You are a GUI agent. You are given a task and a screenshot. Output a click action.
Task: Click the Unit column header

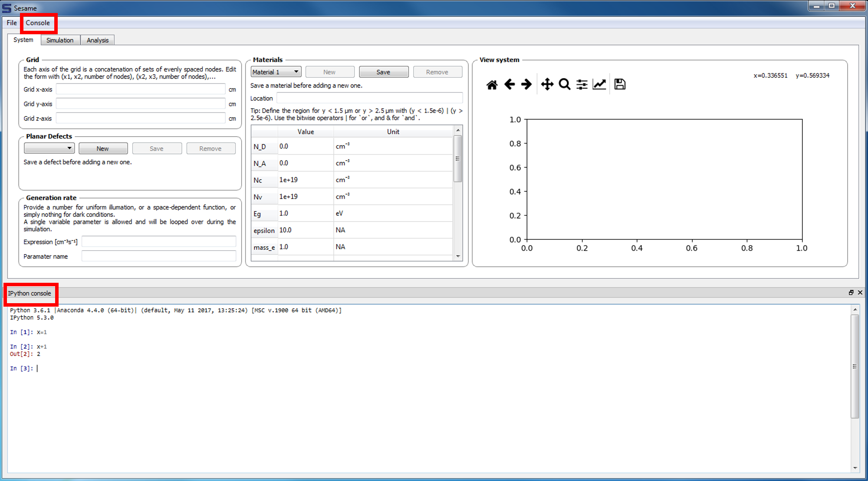[x=393, y=131]
